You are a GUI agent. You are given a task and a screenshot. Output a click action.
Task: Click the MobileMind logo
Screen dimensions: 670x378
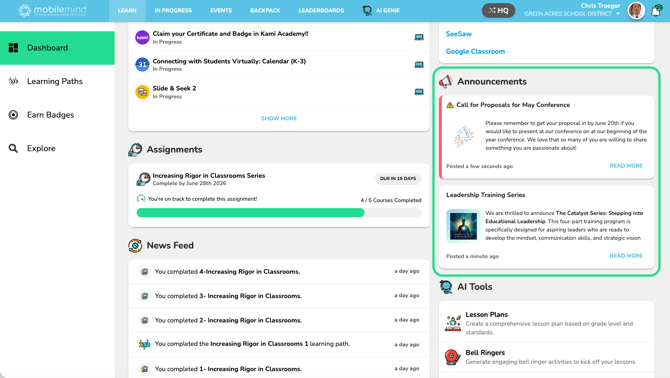[x=52, y=10]
